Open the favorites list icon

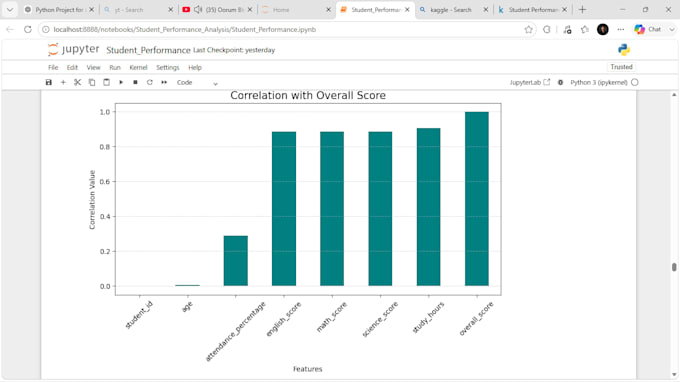pos(585,29)
